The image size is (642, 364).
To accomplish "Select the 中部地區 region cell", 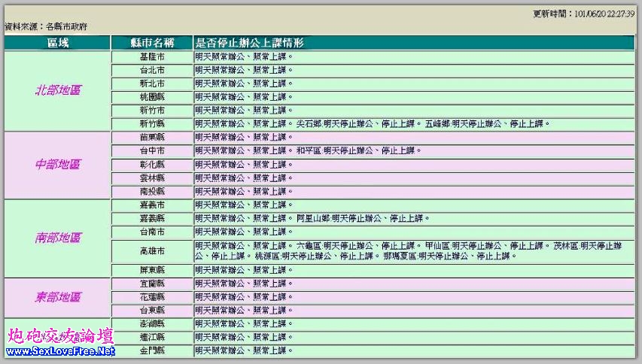I will click(x=58, y=164).
